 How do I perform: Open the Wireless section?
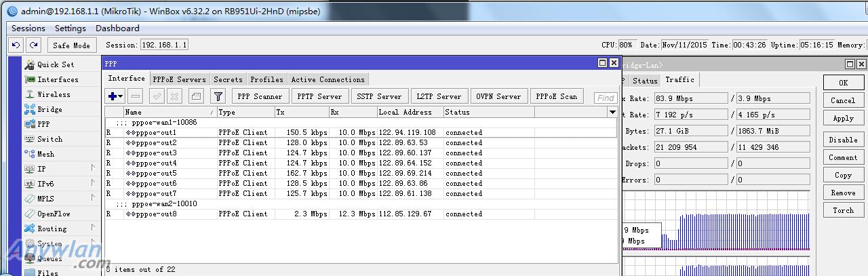[54, 94]
